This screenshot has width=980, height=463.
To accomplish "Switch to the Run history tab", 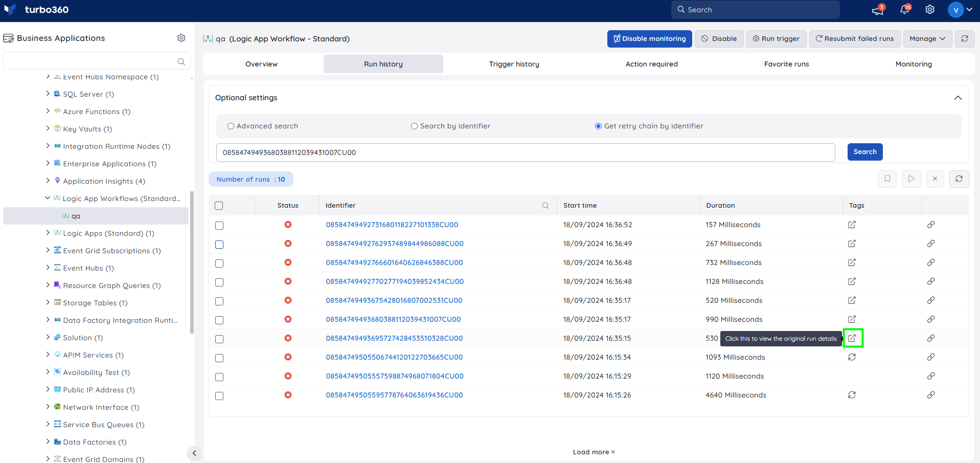I will [383, 64].
